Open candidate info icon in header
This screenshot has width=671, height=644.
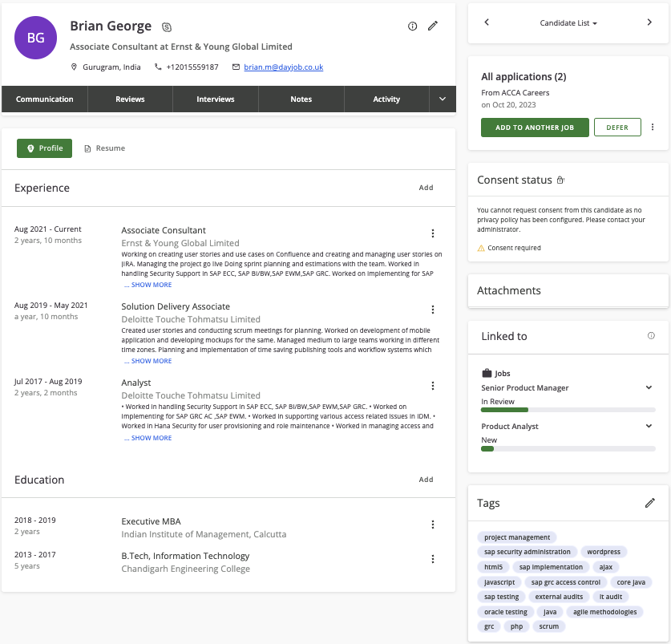pyautogui.click(x=413, y=26)
